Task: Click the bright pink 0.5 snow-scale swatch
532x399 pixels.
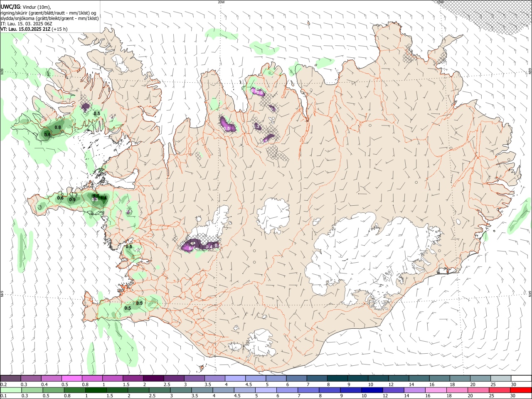Action: point(72,379)
